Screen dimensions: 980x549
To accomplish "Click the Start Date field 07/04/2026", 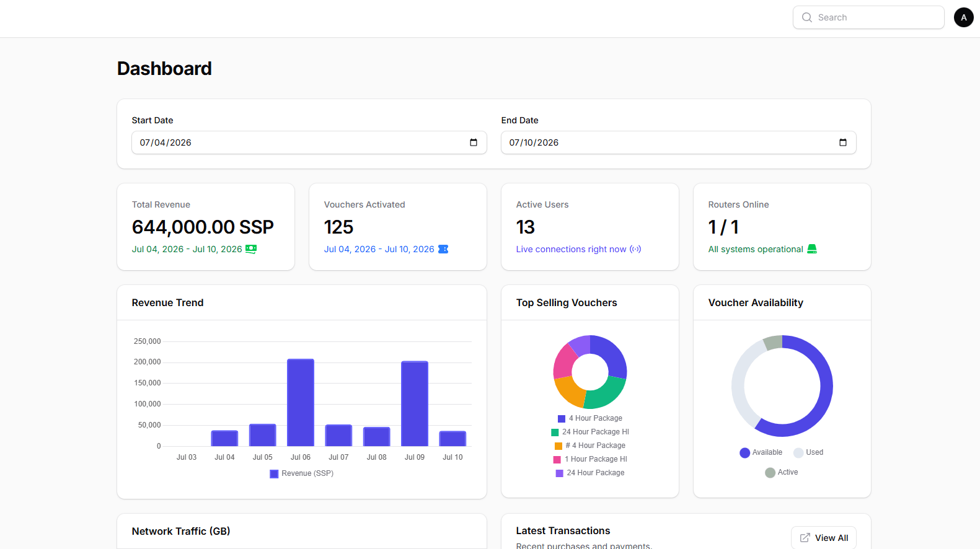I will coord(309,143).
